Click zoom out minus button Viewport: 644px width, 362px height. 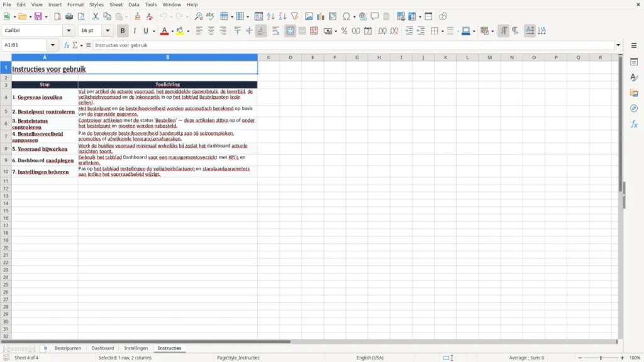[580, 358]
